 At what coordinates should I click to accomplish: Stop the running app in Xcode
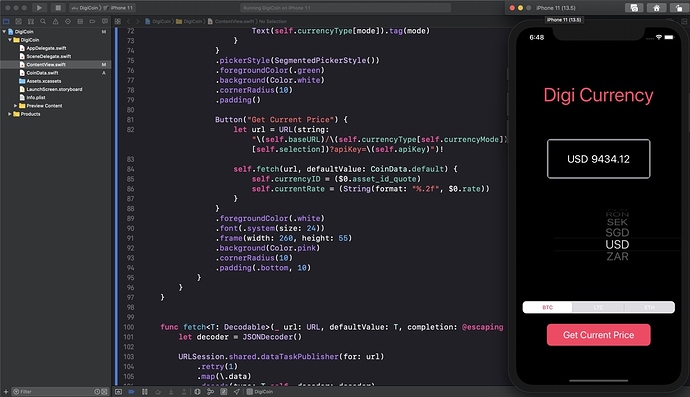click(x=58, y=7)
